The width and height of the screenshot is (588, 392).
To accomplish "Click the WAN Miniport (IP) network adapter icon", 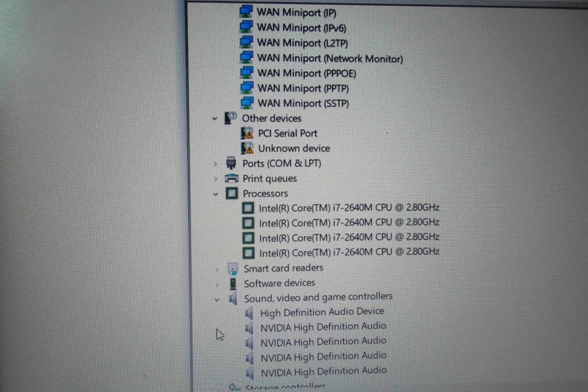I will 246,11.
